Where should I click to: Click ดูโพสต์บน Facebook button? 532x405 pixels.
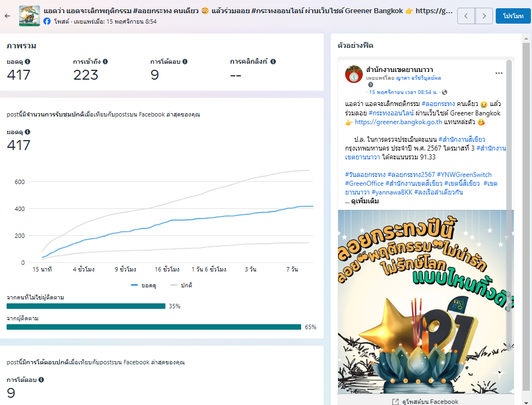425,402
